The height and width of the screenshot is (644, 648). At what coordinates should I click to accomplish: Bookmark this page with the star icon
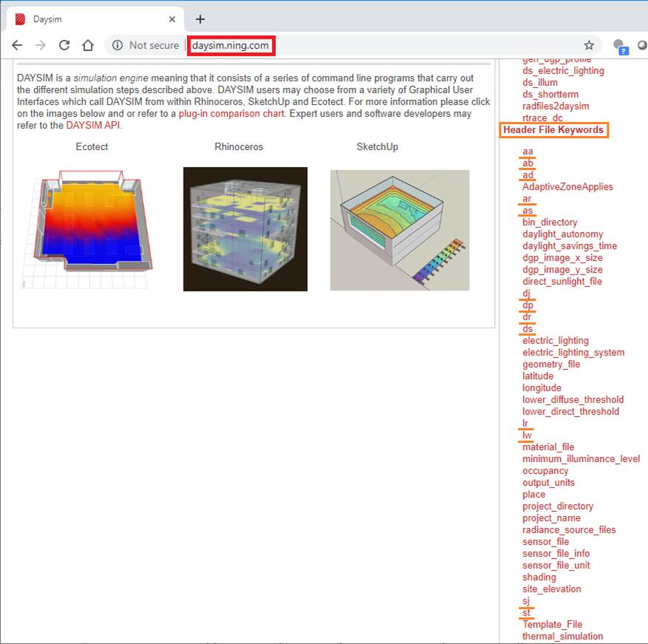[589, 45]
